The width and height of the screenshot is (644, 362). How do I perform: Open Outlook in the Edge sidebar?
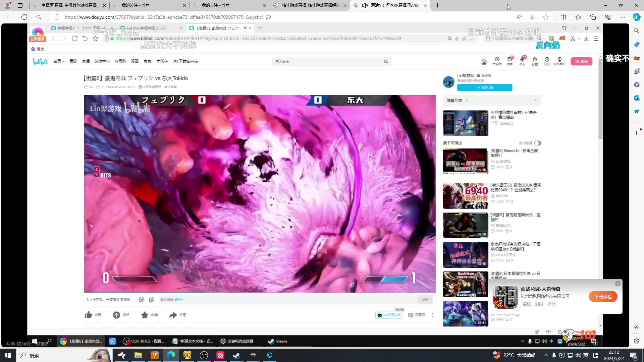tap(636, 98)
